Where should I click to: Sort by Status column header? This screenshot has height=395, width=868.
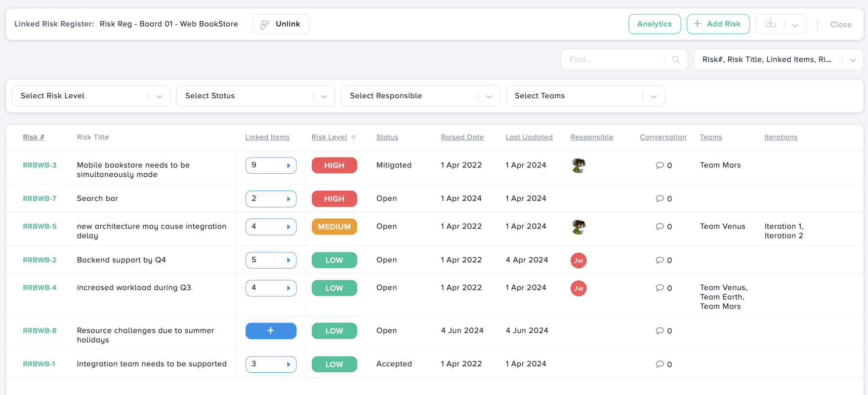(387, 137)
